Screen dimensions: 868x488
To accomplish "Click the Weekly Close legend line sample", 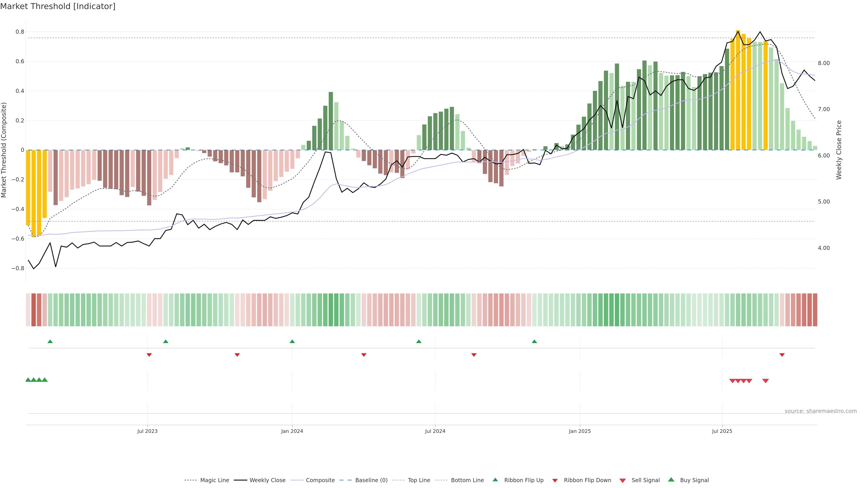I will (x=240, y=480).
